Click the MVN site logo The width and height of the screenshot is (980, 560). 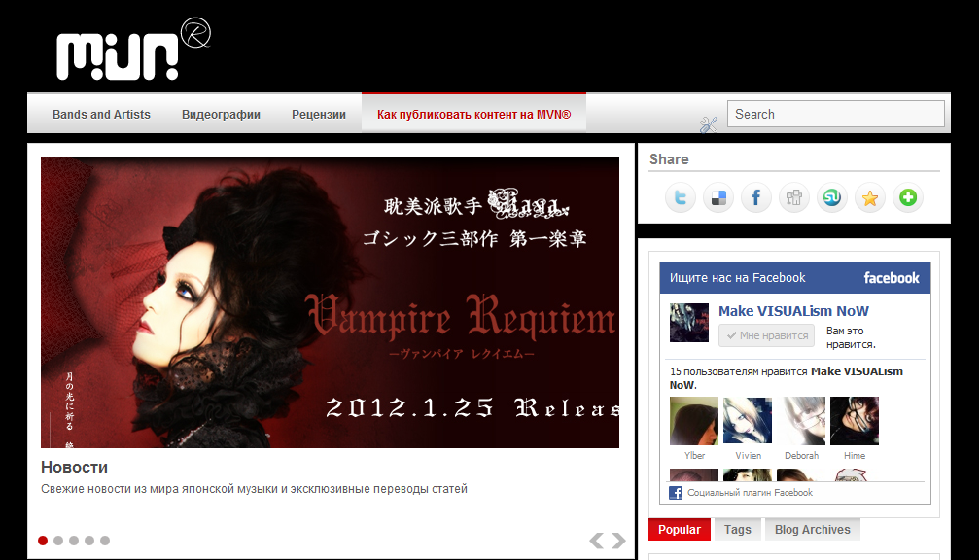coord(133,49)
